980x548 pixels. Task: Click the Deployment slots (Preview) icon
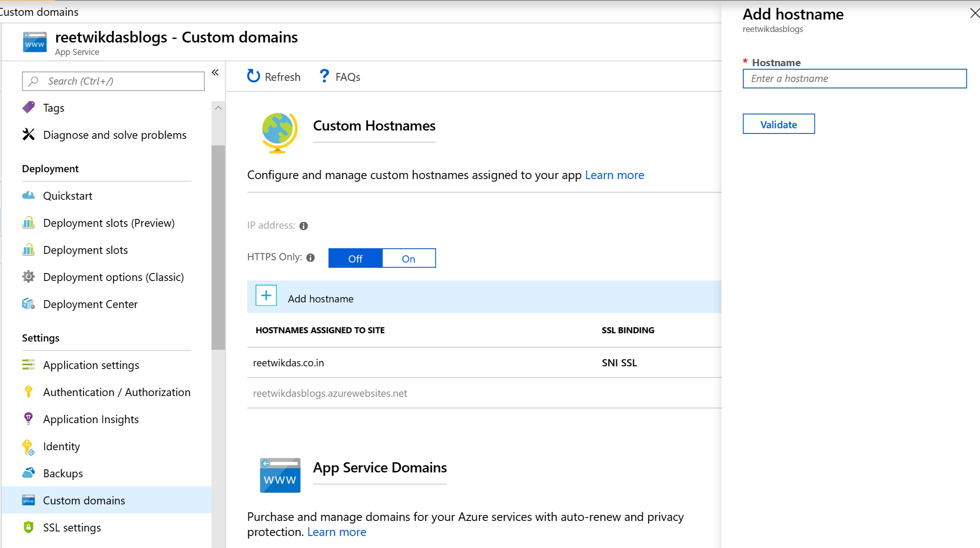(29, 223)
